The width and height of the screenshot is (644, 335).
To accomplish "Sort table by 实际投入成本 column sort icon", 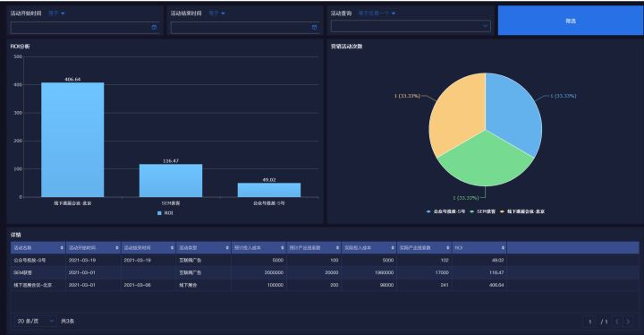I will pyautogui.click(x=393, y=248).
